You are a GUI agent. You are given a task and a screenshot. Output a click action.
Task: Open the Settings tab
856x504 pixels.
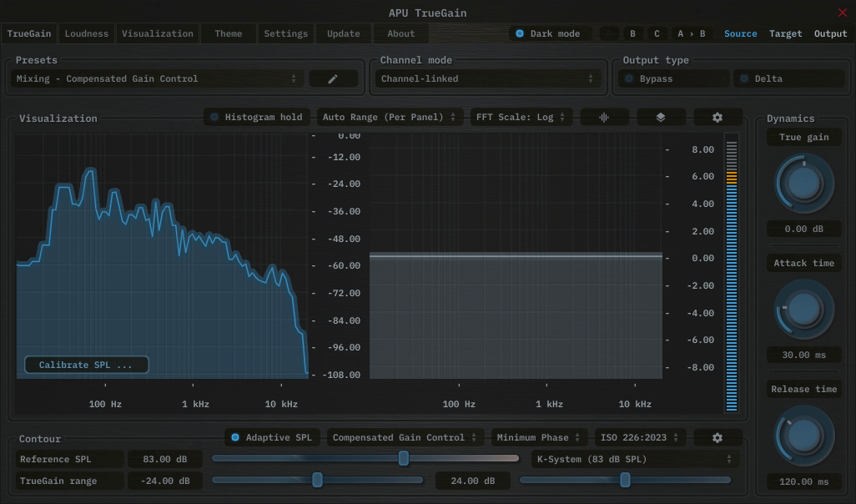pyautogui.click(x=285, y=34)
